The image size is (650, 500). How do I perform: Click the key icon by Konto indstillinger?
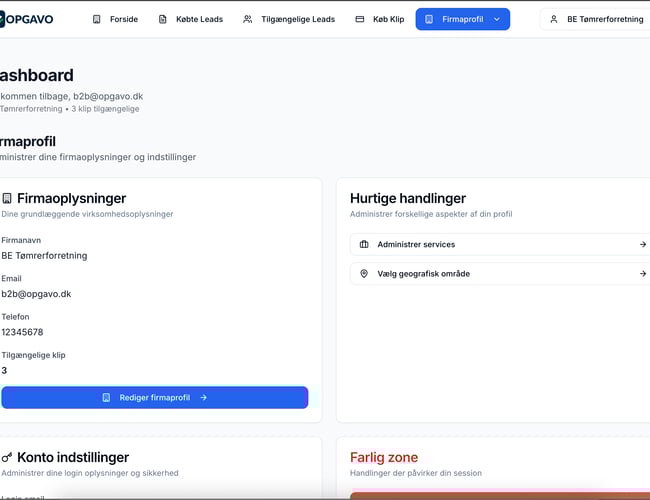[7, 457]
